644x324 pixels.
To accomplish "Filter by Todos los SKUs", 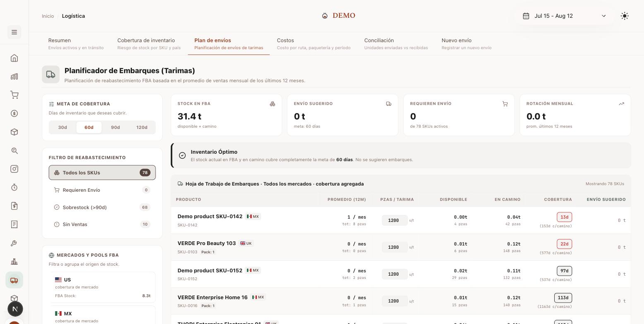I will coord(102,173).
